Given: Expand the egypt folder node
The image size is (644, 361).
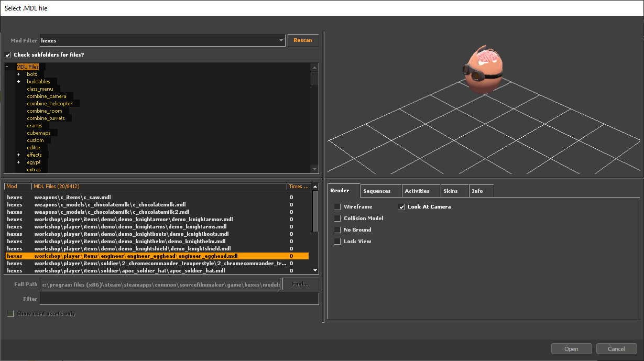Looking at the screenshot, I should pyautogui.click(x=19, y=162).
